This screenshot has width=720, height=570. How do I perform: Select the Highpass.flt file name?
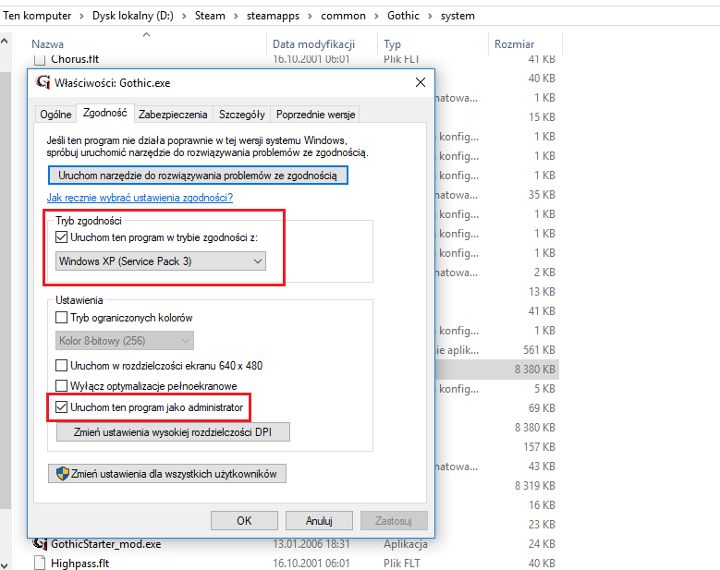[80, 563]
